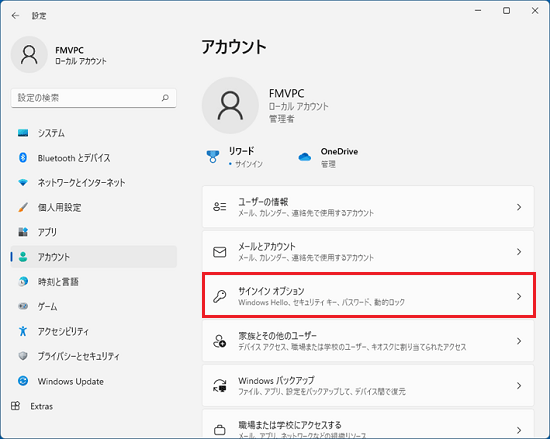This screenshot has width=550, height=439.
Task: Click the ゲーム controller icon
Action: [x=23, y=306]
